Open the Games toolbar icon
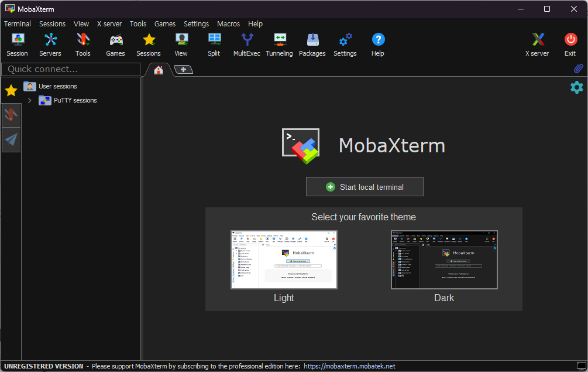 tap(115, 39)
